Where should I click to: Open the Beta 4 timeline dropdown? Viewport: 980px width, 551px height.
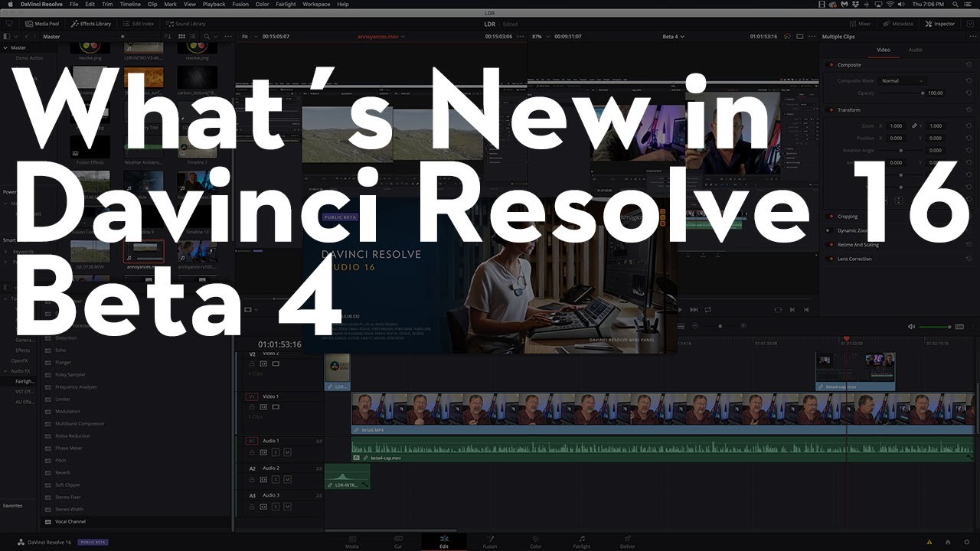(x=672, y=36)
